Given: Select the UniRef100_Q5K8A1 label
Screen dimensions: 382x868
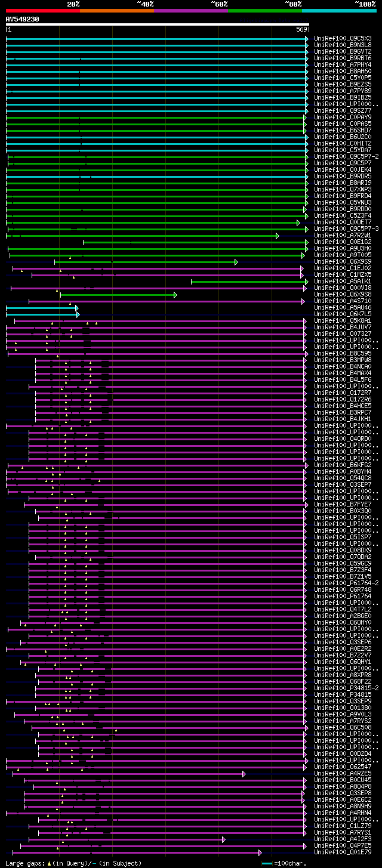Looking at the screenshot, I should (343, 320).
